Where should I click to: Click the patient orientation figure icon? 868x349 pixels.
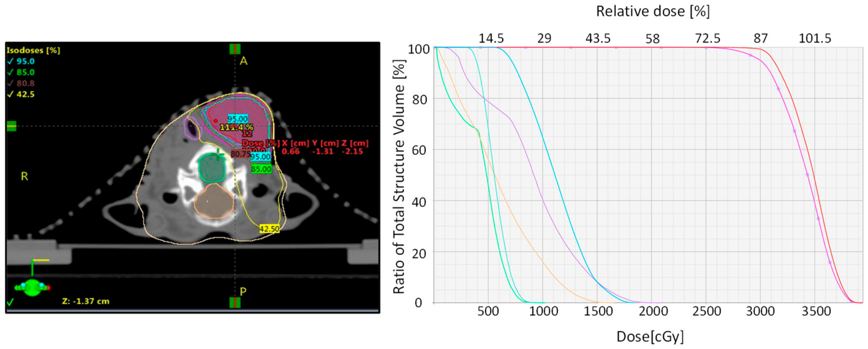point(32,288)
